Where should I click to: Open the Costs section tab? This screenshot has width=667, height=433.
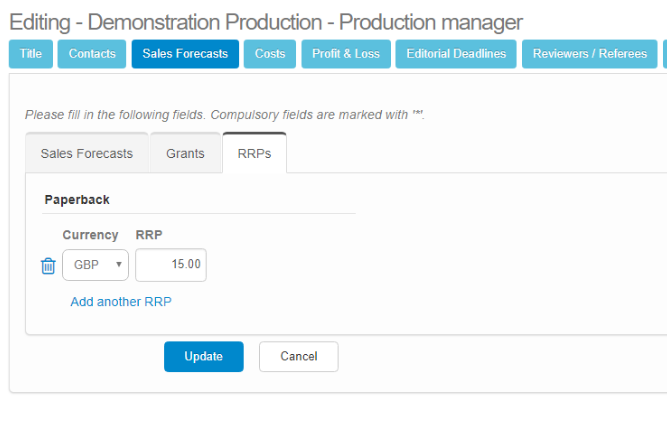click(270, 54)
